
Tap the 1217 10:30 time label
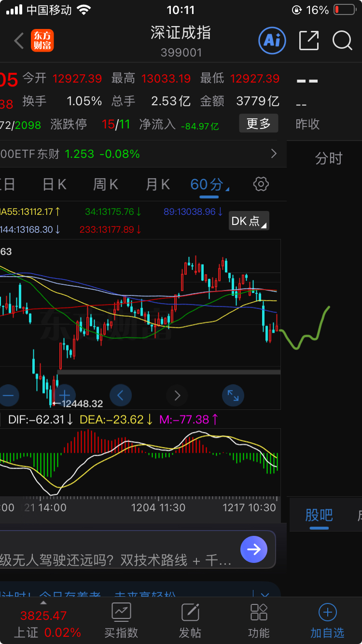[x=249, y=507]
